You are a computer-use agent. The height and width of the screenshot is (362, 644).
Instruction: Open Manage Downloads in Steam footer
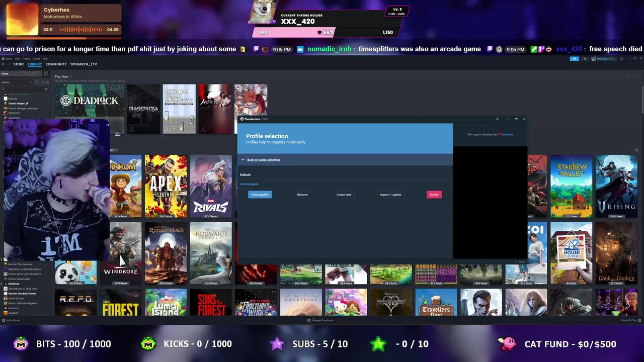point(320,320)
